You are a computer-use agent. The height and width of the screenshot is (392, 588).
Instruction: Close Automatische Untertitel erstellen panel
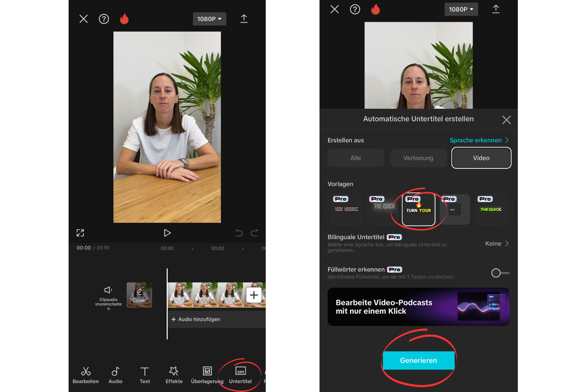pos(506,120)
